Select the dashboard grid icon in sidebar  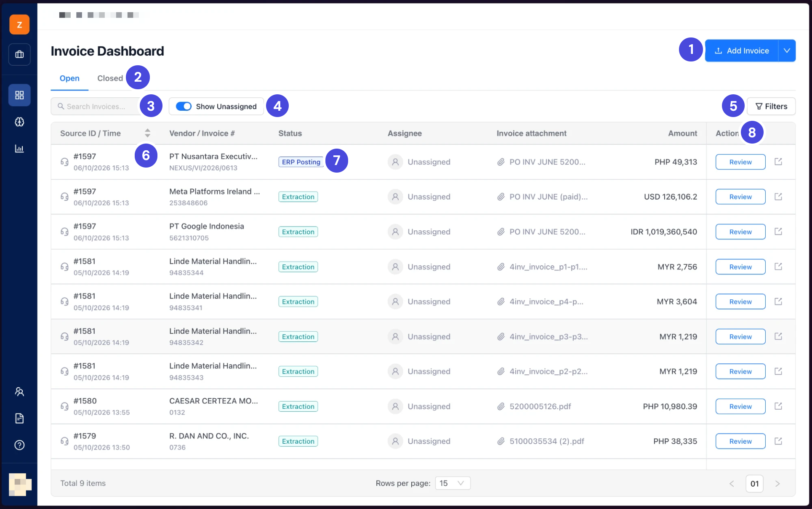click(19, 95)
